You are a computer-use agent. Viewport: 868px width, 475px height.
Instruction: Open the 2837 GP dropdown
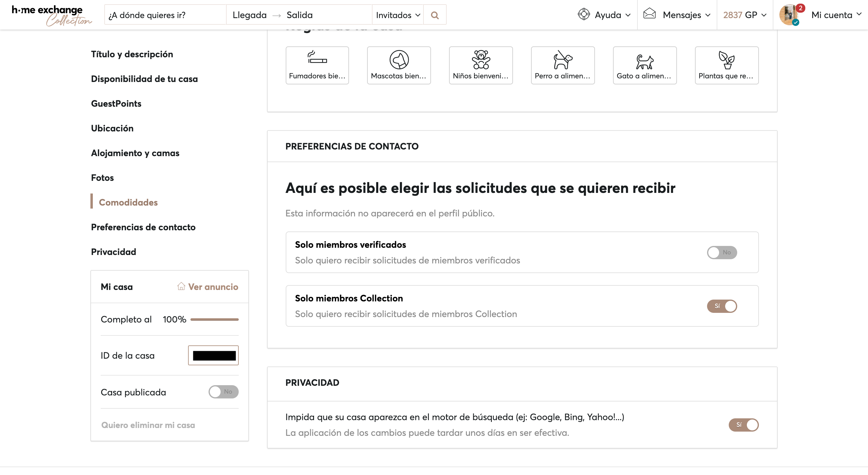click(745, 15)
